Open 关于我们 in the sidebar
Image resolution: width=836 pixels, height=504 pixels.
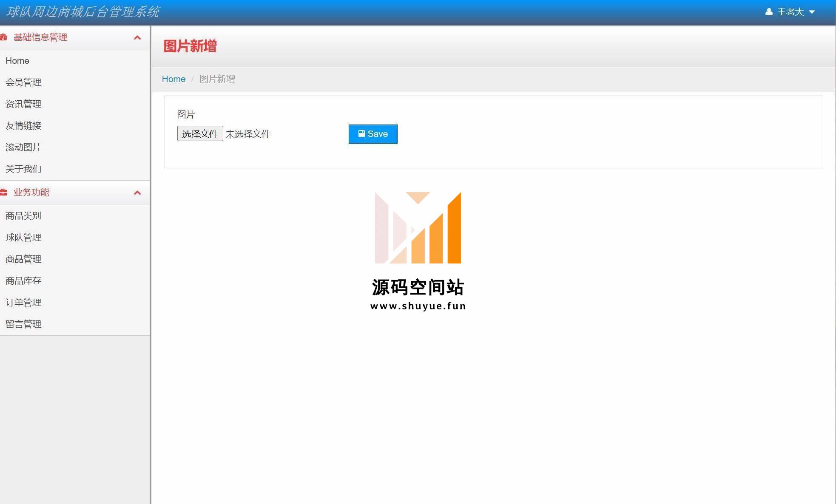tap(23, 169)
